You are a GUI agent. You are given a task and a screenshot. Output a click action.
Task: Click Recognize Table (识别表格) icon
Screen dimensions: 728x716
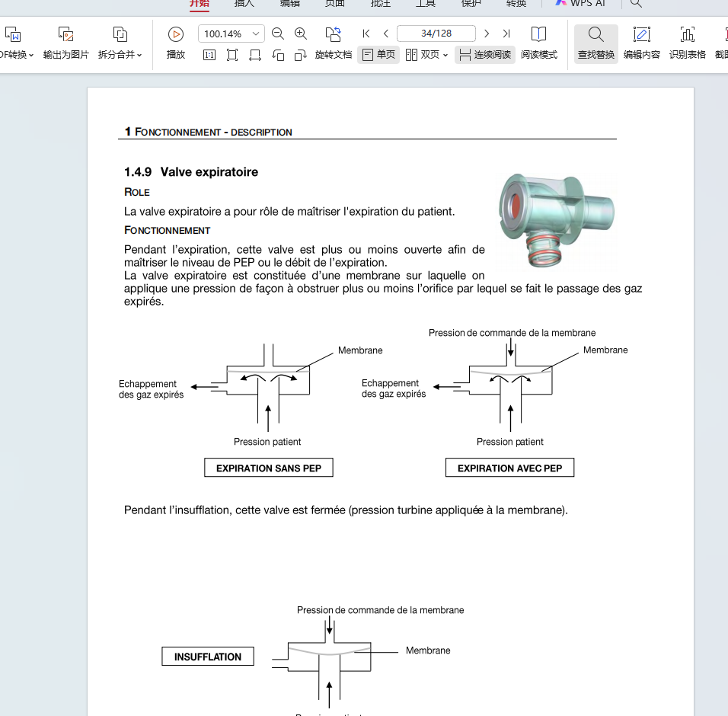pyautogui.click(x=687, y=34)
